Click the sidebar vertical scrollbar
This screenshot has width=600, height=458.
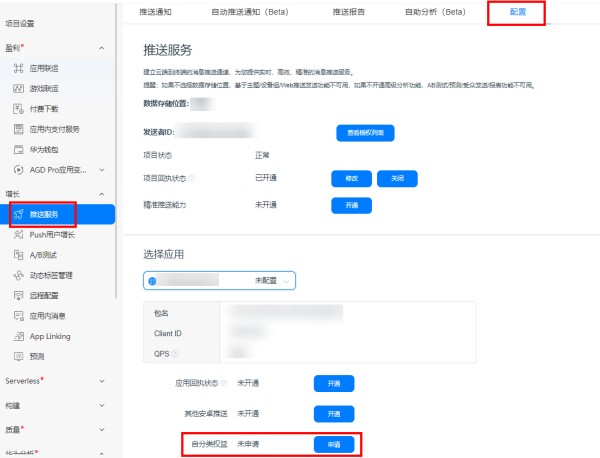116,151
